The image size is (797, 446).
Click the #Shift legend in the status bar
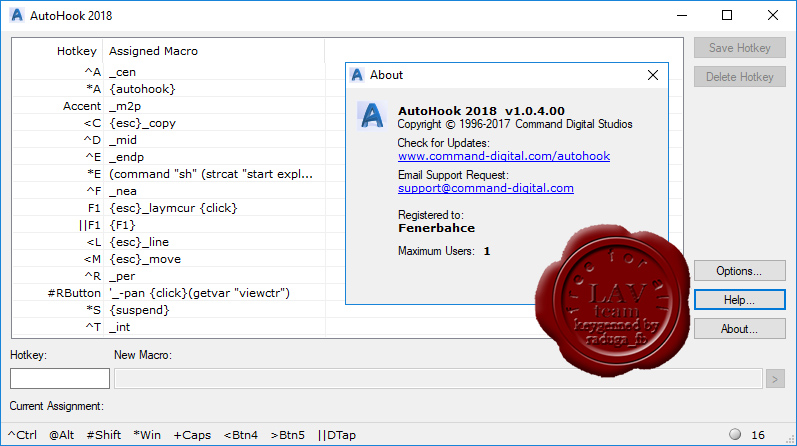(104, 435)
